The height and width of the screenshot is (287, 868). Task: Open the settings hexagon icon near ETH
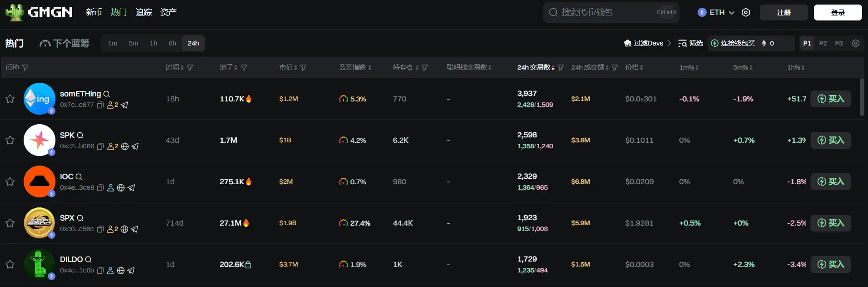[746, 13]
